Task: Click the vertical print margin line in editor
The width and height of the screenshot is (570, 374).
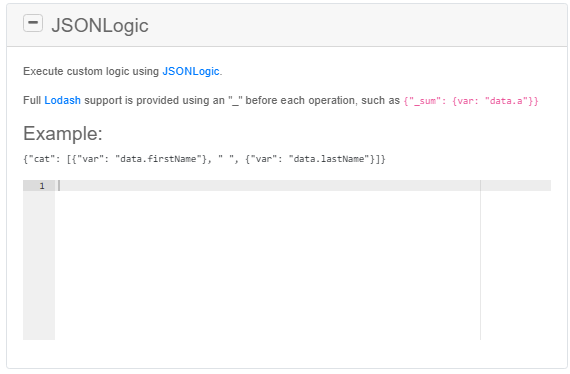Action: click(480, 260)
